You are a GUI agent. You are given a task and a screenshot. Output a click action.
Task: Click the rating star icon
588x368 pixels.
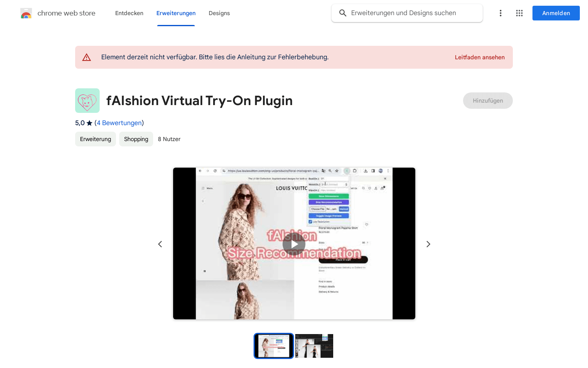pos(89,123)
